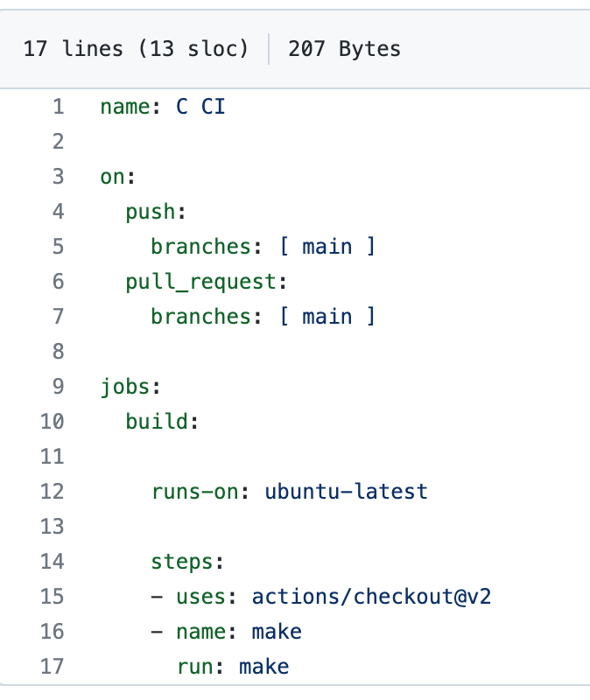Click the 'push:' key in the code
The width and height of the screenshot is (590, 700).
tap(156, 213)
